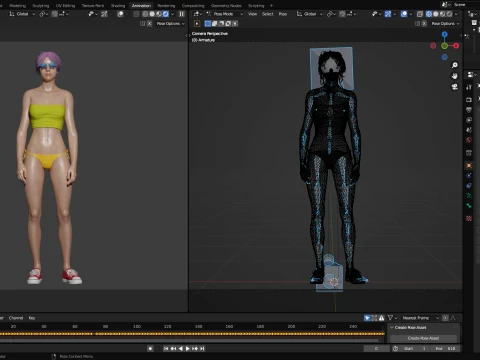
Task: Toggle camera view with camera icon
Action: 455,87
